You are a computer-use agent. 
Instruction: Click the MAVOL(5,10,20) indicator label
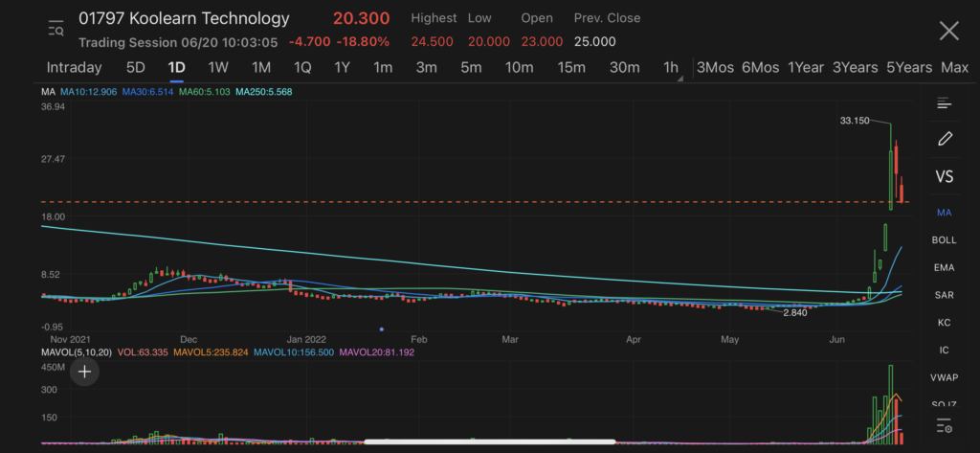tap(77, 352)
